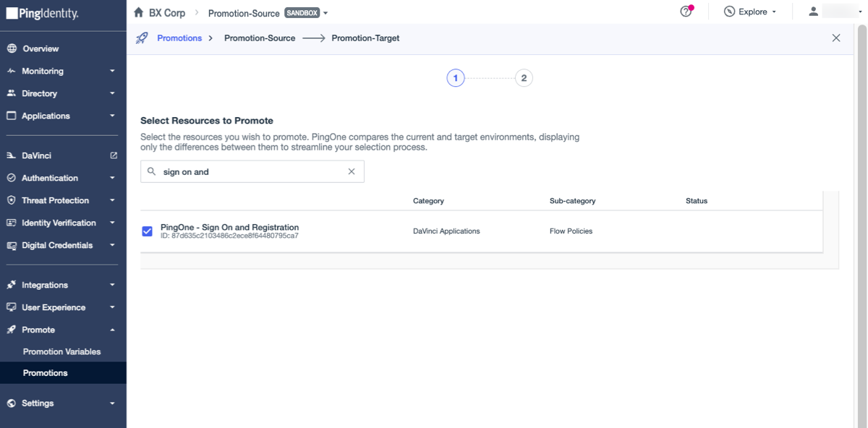Open the help question mark icon
This screenshot has width=868, height=428.
(686, 12)
